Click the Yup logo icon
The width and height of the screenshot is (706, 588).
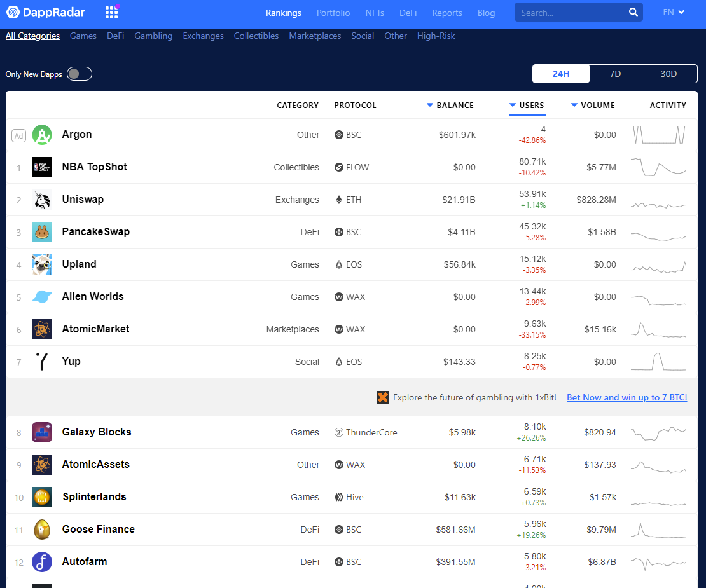[x=42, y=362]
